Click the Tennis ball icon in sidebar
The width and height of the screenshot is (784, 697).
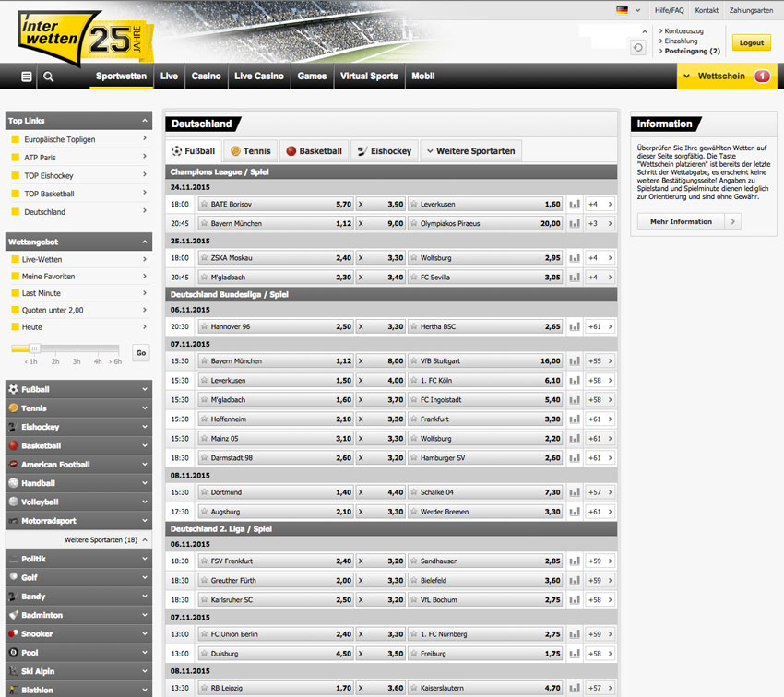pos(14,408)
